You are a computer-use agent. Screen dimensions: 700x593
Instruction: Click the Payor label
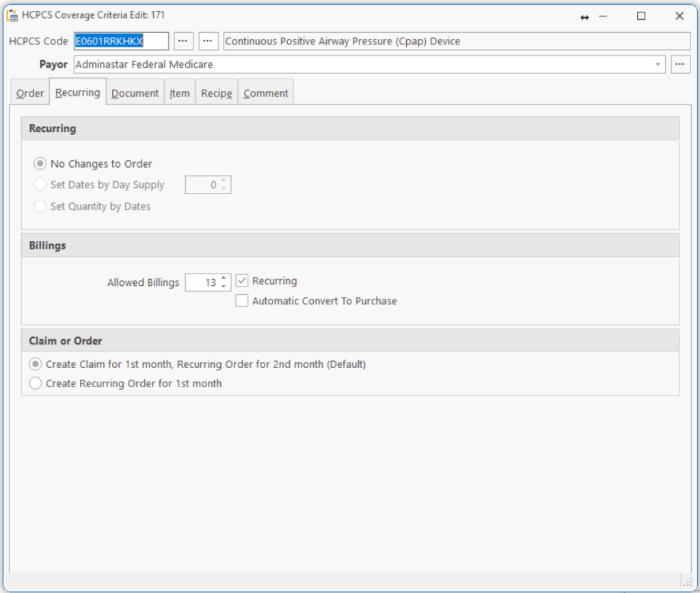[53, 64]
